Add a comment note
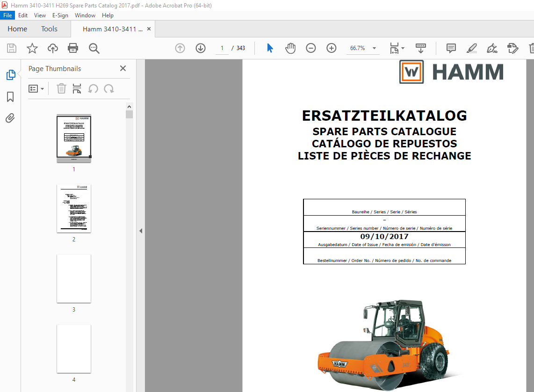The width and height of the screenshot is (534, 392). click(451, 48)
